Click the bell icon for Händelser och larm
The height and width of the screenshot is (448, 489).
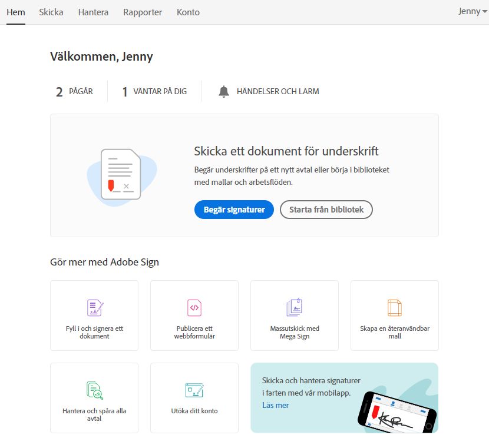pyautogui.click(x=224, y=92)
